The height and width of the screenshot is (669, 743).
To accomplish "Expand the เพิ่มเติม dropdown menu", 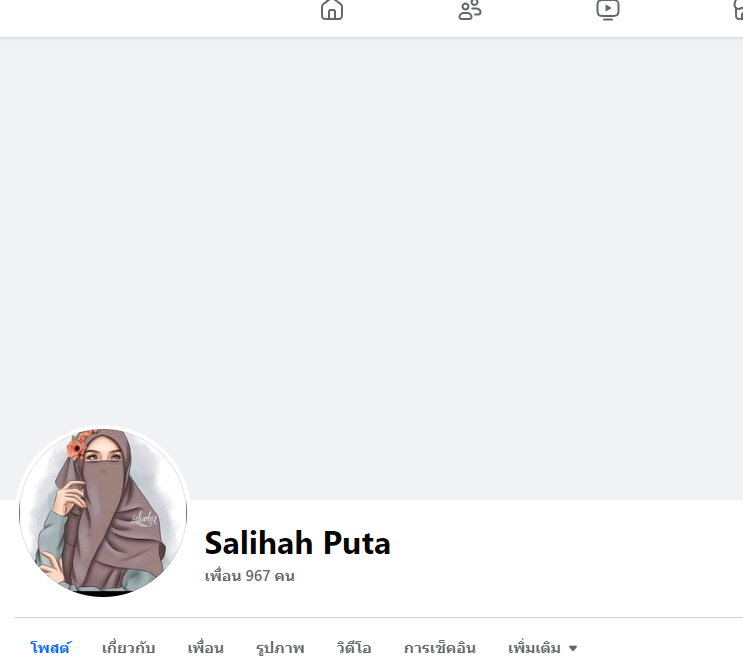I will click(543, 648).
